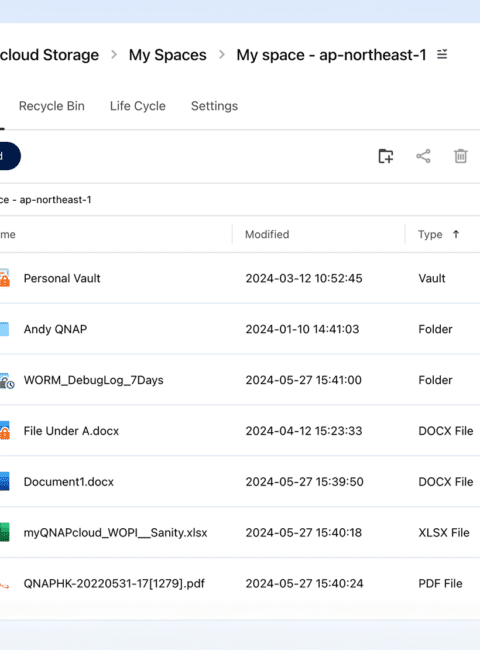Viewport: 480px width, 650px height.
Task: Click the share icon in toolbar
Action: [423, 156]
